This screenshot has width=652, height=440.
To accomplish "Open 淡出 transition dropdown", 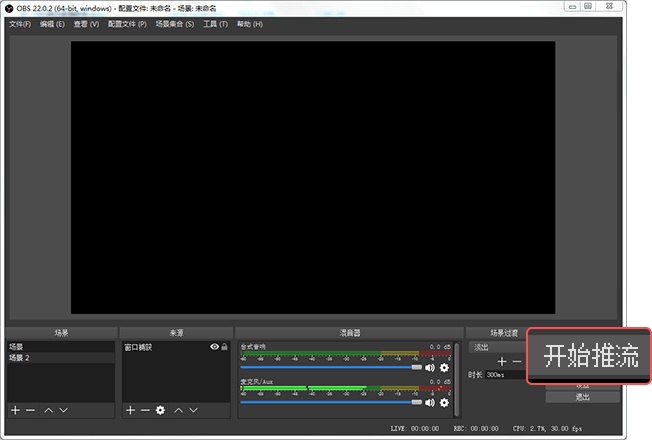I will click(x=498, y=347).
